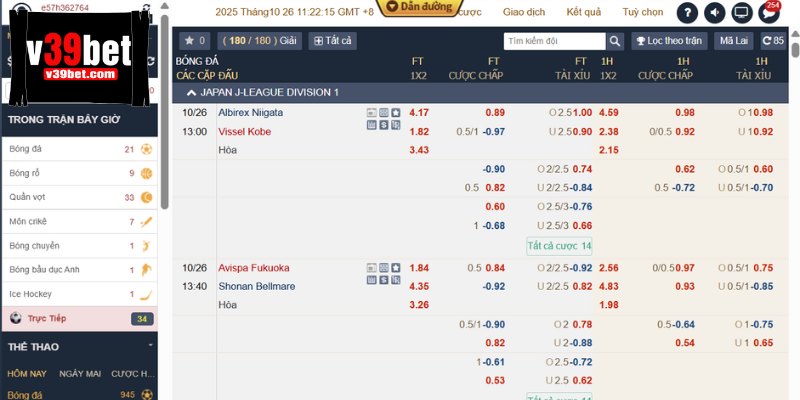The width and height of the screenshot is (800, 400).
Task: Click the magnifier search button
Action: (615, 41)
